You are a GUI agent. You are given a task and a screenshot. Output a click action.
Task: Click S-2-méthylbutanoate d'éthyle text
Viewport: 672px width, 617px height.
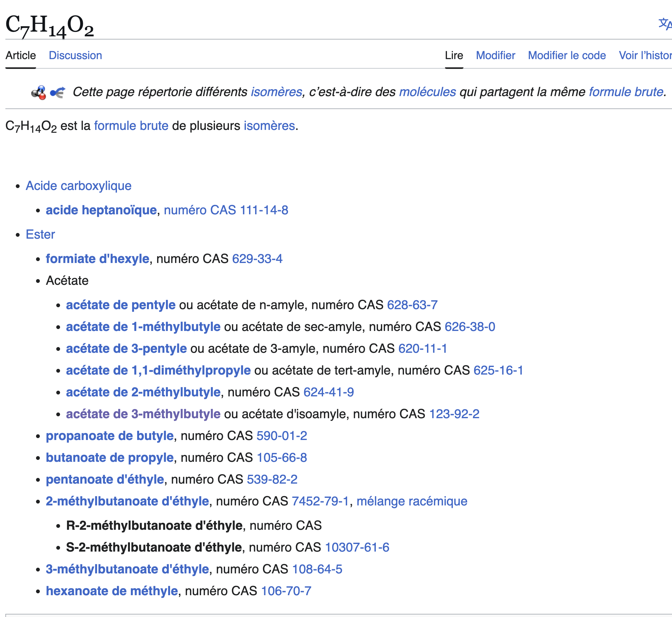pos(154,547)
